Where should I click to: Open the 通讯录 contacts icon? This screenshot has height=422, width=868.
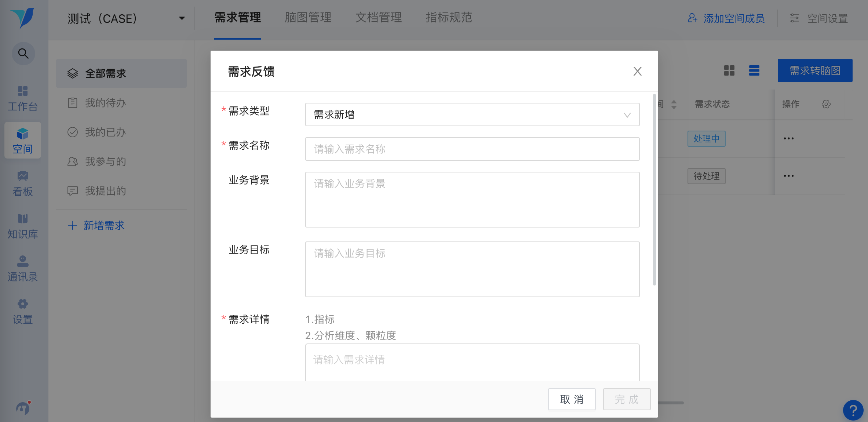23,269
